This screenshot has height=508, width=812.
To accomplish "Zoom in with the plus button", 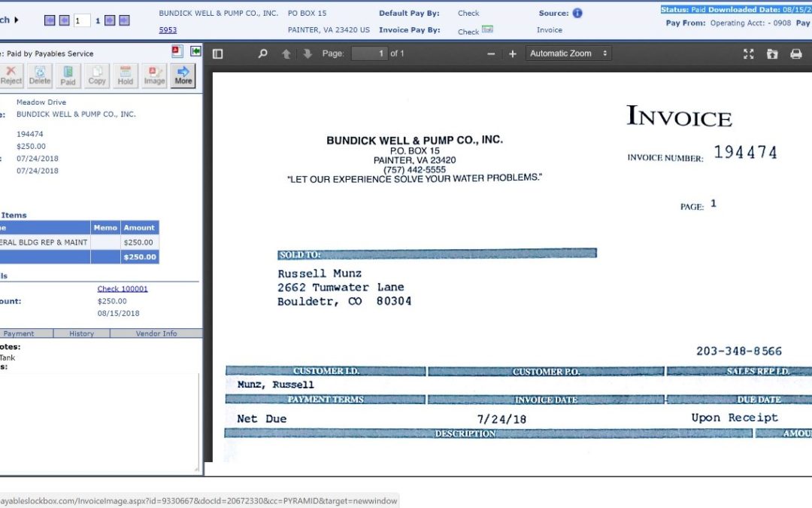I will point(513,53).
